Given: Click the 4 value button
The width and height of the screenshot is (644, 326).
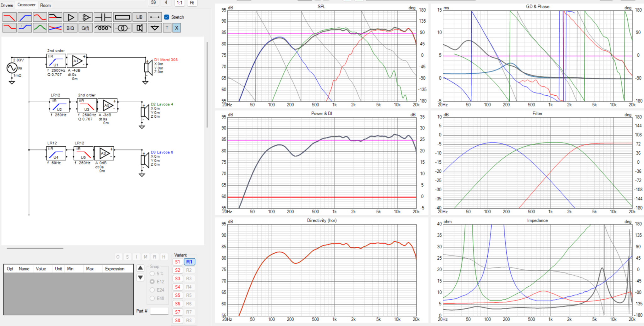Looking at the screenshot, I should [166, 3].
